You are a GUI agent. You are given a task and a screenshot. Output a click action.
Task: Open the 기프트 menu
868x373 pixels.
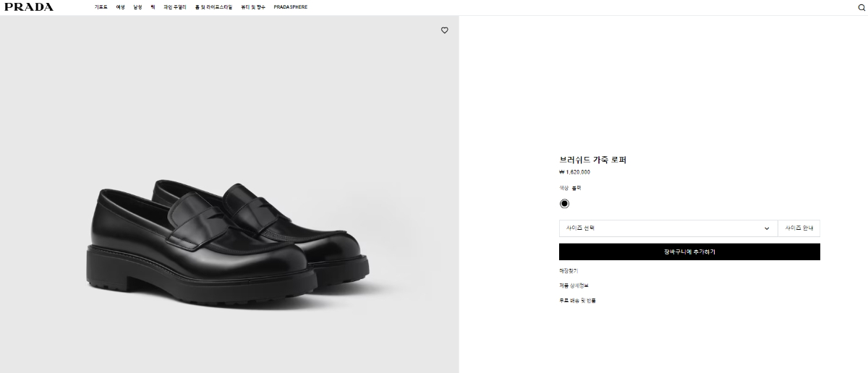[101, 7]
